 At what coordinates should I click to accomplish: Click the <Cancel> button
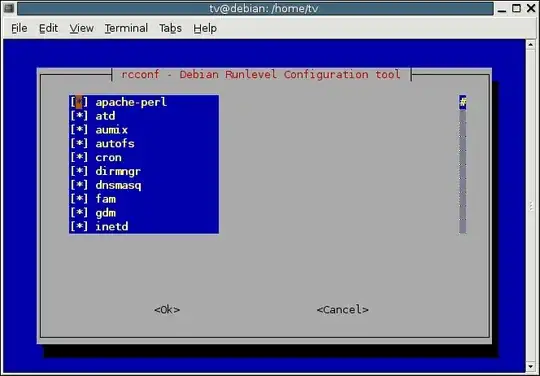(343, 310)
